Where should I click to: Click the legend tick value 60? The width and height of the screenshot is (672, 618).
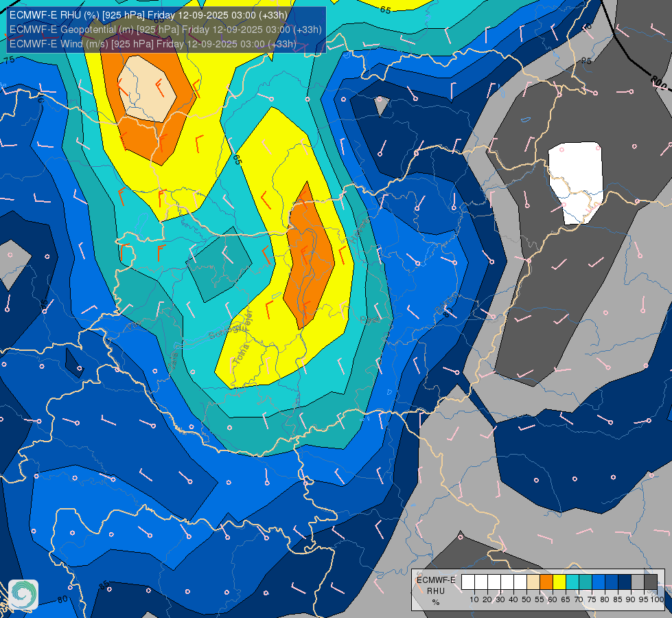[x=553, y=599]
